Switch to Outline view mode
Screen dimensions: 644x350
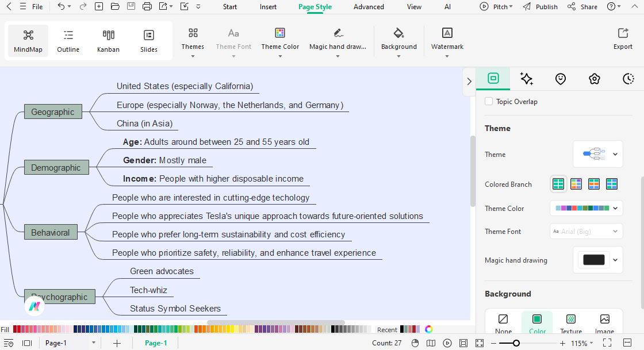[68, 41]
